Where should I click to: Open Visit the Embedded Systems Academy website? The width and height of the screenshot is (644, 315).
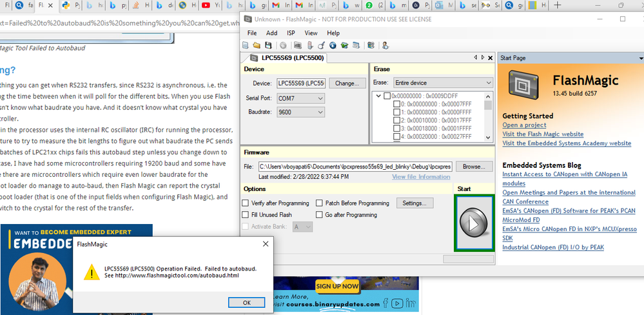[567, 143]
